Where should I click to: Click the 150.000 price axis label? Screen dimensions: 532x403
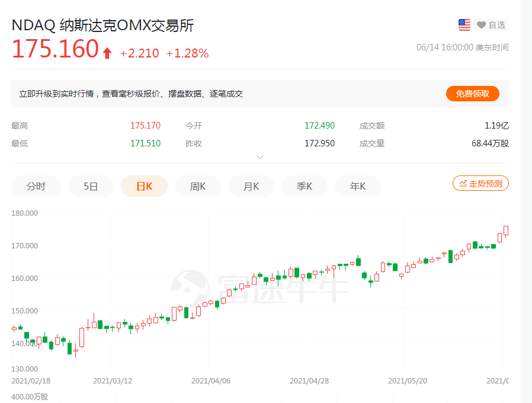25,311
